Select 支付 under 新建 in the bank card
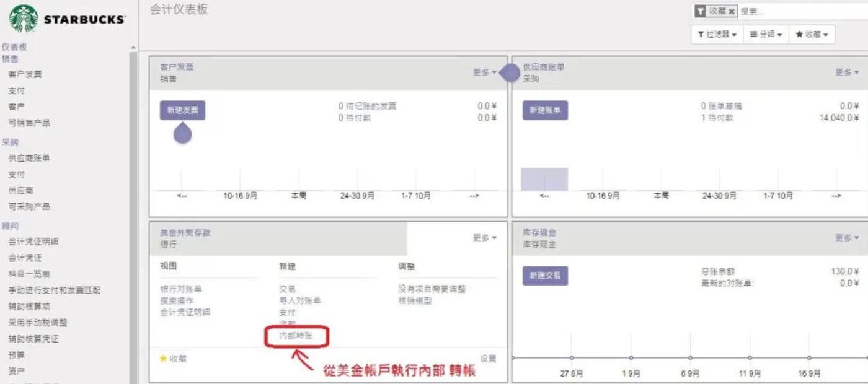 [287, 312]
